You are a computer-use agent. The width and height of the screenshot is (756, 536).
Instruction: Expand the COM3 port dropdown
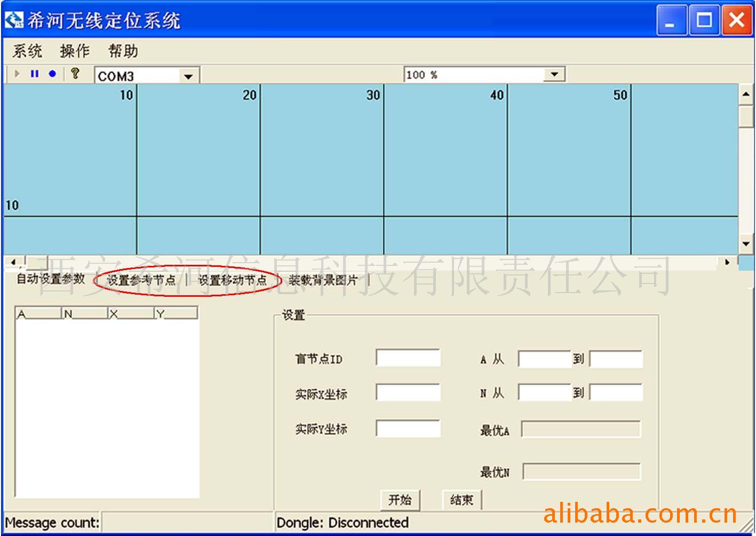tap(188, 76)
